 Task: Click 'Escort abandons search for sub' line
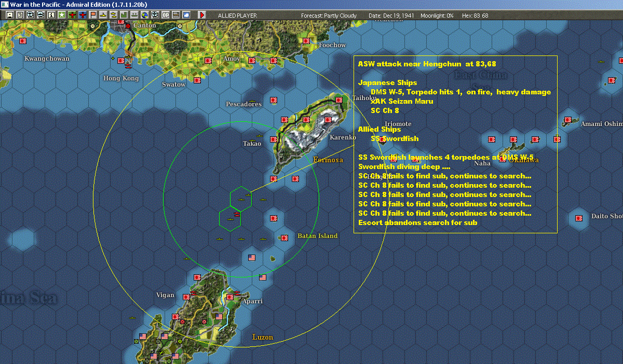(x=418, y=222)
